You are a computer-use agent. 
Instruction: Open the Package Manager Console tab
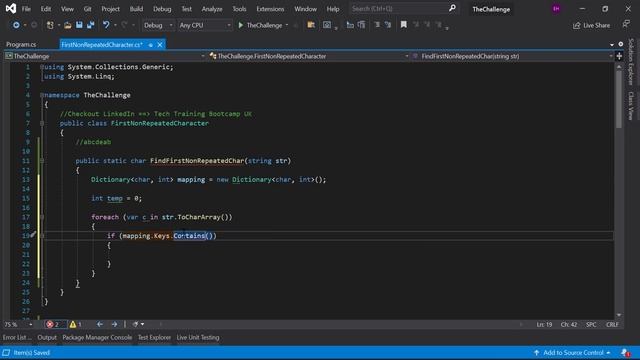pos(97,338)
